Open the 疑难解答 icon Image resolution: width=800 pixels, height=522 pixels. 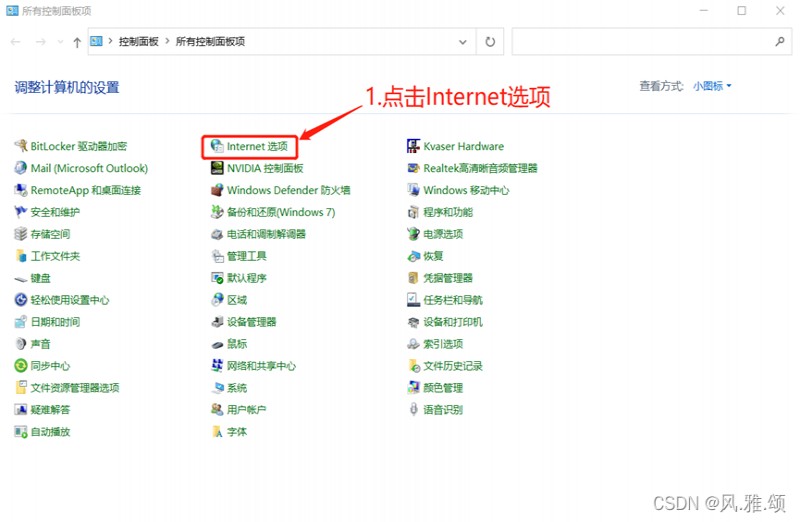coord(21,409)
